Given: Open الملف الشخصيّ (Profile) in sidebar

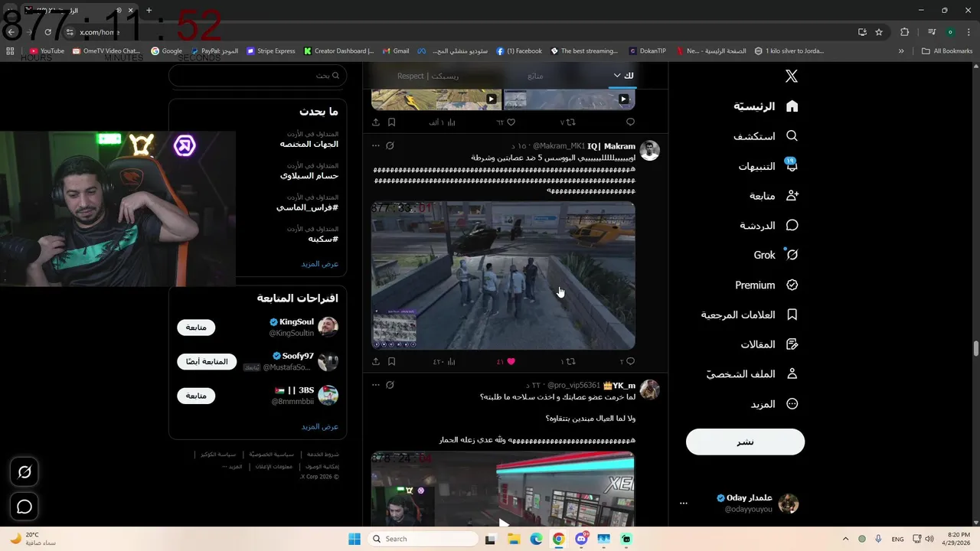Looking at the screenshot, I should [x=753, y=374].
